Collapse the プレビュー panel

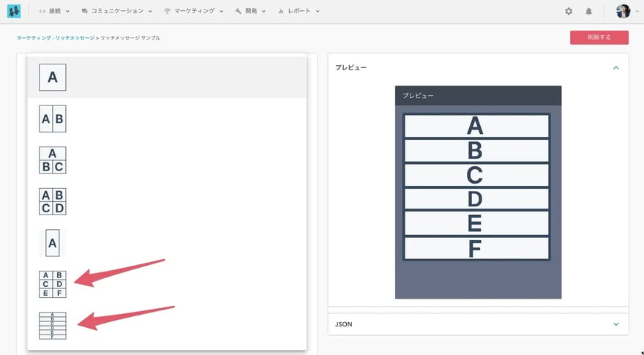[615, 67]
